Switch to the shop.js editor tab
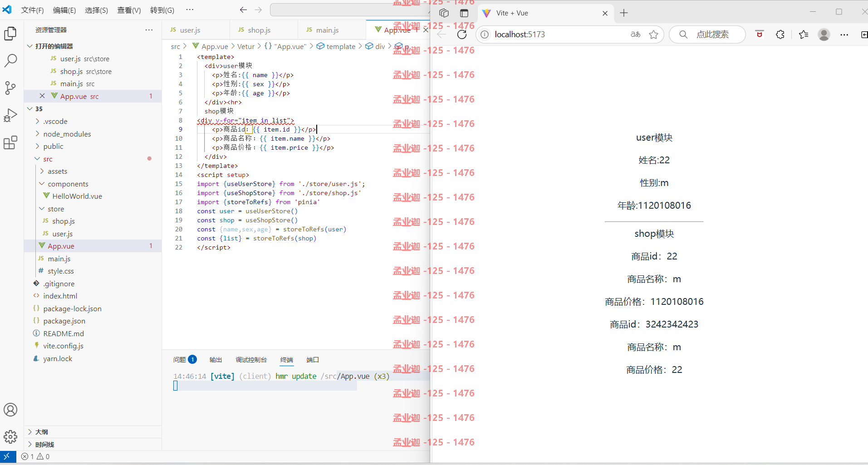868x465 pixels. pos(264,30)
